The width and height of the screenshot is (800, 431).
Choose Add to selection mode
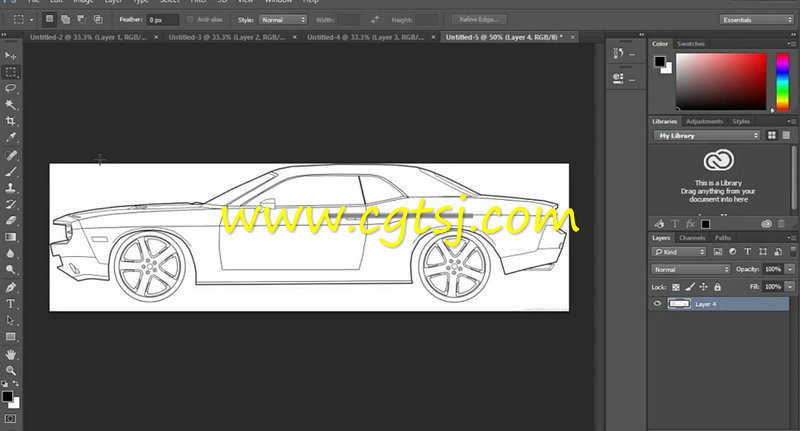pos(65,19)
